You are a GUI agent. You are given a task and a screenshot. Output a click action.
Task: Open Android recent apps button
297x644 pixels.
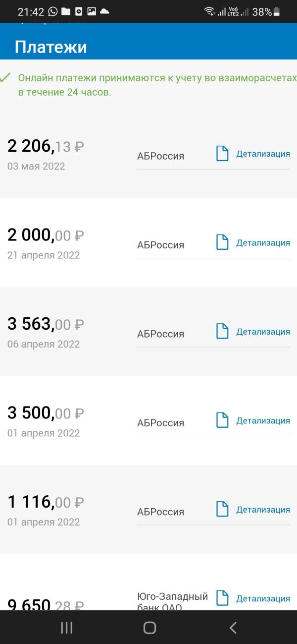tap(66, 628)
